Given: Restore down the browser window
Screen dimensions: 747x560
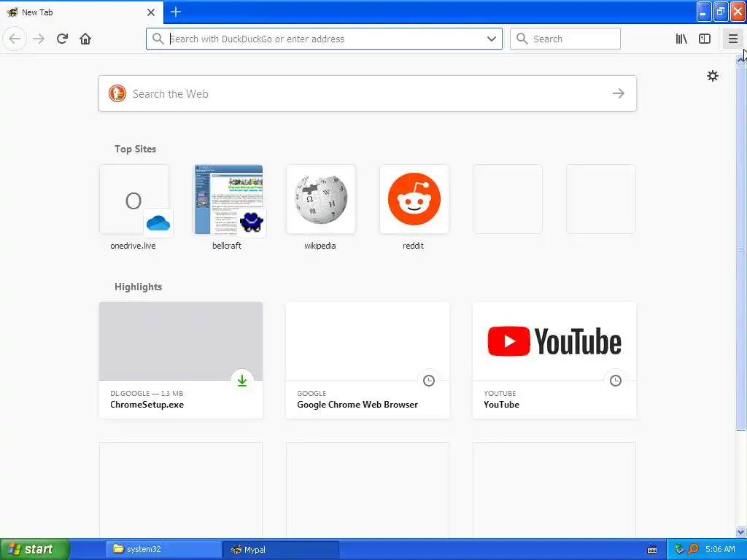Looking at the screenshot, I should [x=721, y=12].
